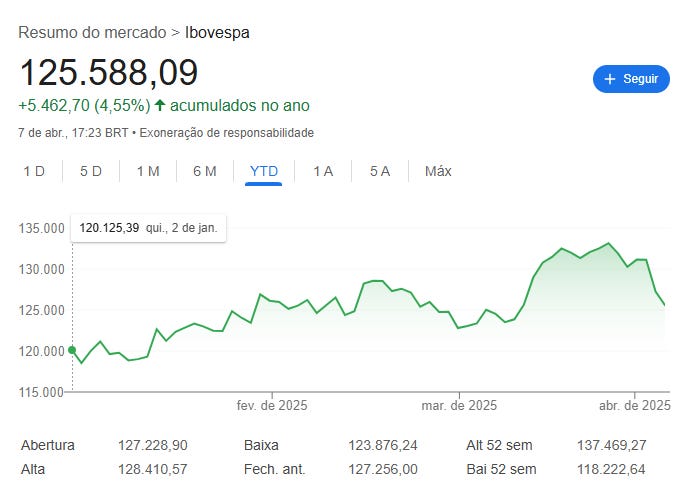The width and height of the screenshot is (696, 495).
Task: Click the Abertura value 127.228,90
Action: click(153, 445)
